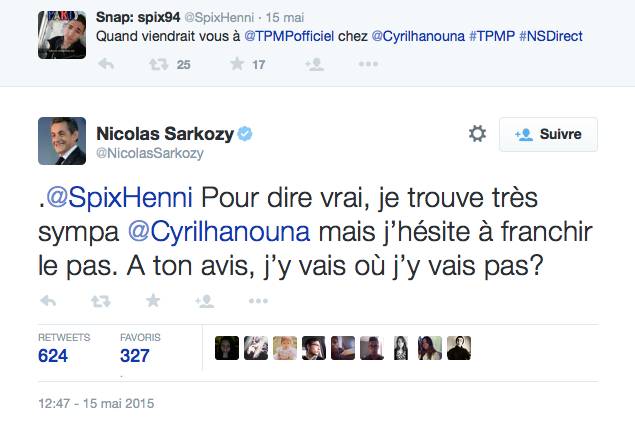Open more options on spix94 tweet
Viewport: 635px width, 426px height.
tap(368, 65)
